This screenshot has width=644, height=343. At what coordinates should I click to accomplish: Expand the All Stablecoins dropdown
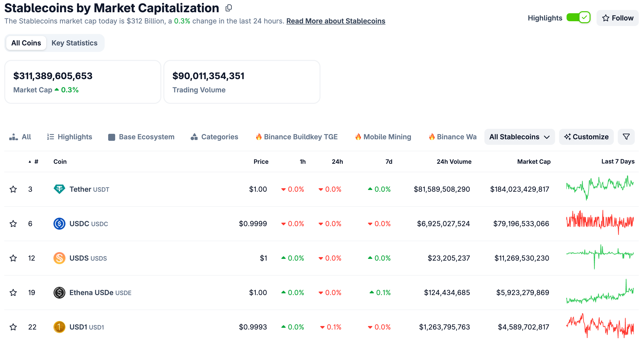point(519,137)
